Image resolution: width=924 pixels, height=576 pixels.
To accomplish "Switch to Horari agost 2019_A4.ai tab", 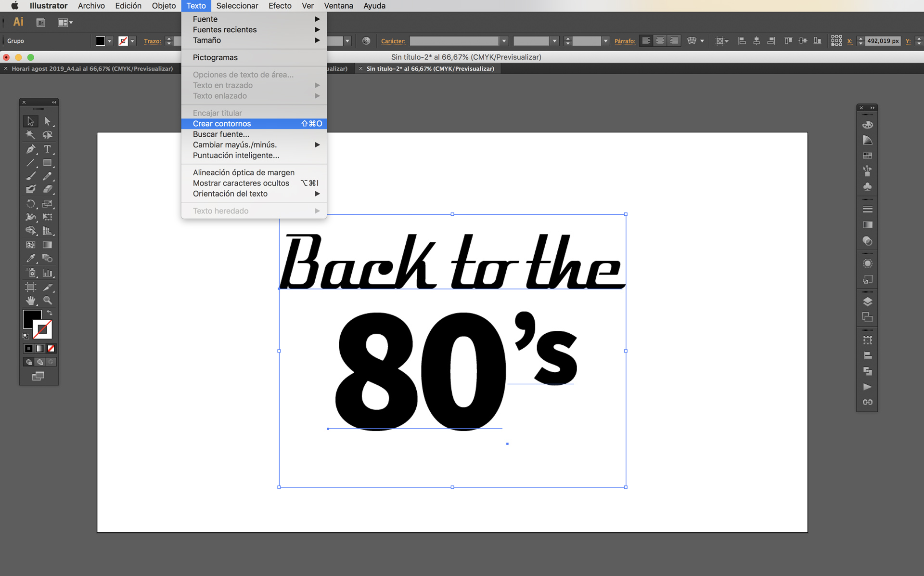I will pos(91,69).
